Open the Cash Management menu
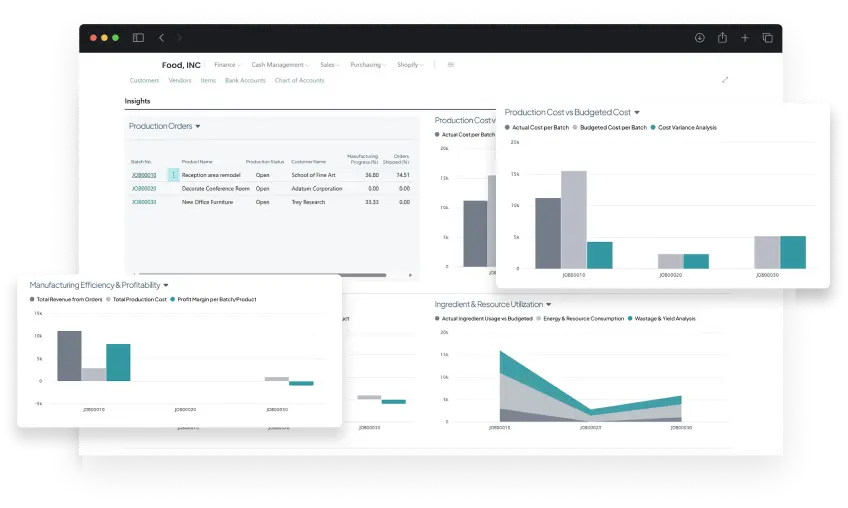Image resolution: width=848 pixels, height=508 pixels. (279, 64)
